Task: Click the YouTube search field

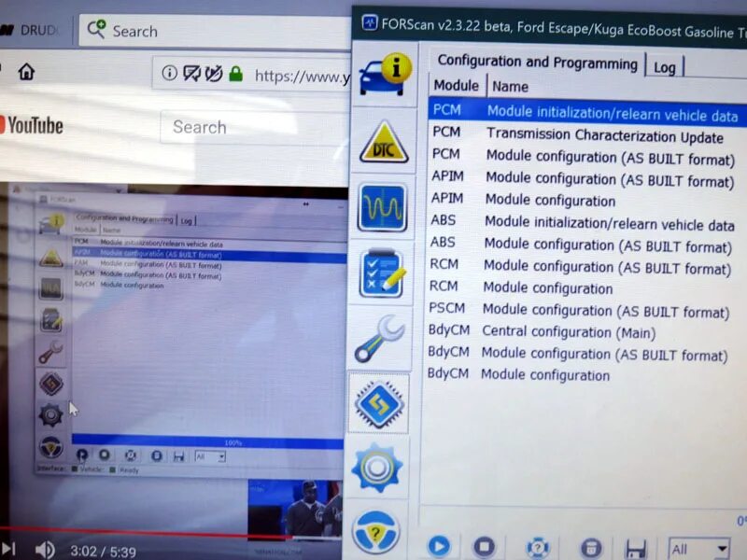Action: [x=255, y=127]
